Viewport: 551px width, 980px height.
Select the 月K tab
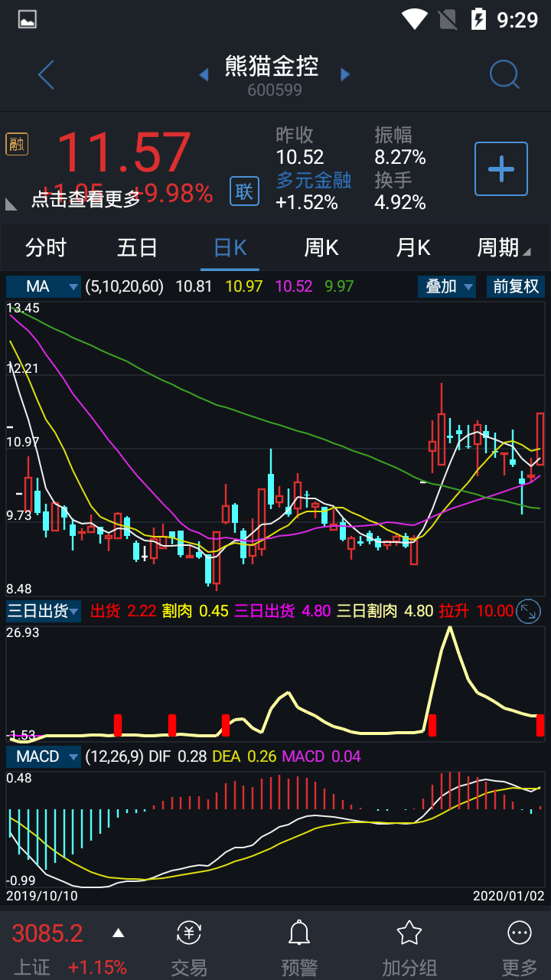(x=413, y=247)
